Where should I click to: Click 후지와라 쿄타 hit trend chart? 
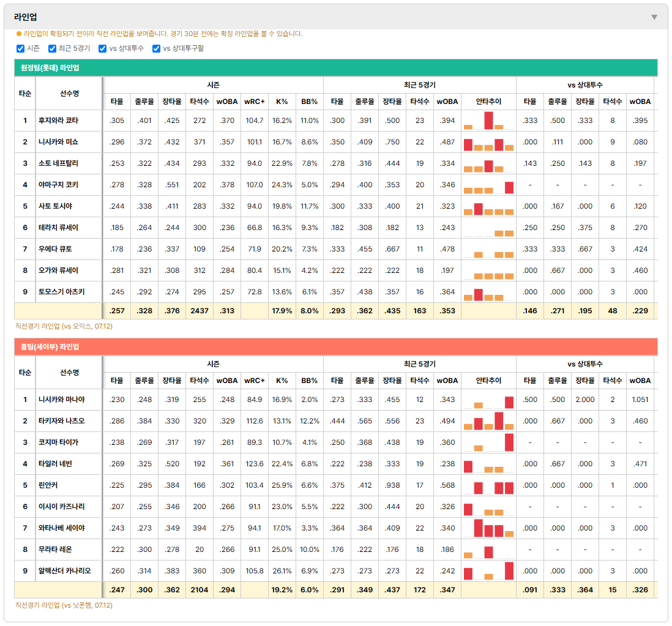[x=488, y=121]
